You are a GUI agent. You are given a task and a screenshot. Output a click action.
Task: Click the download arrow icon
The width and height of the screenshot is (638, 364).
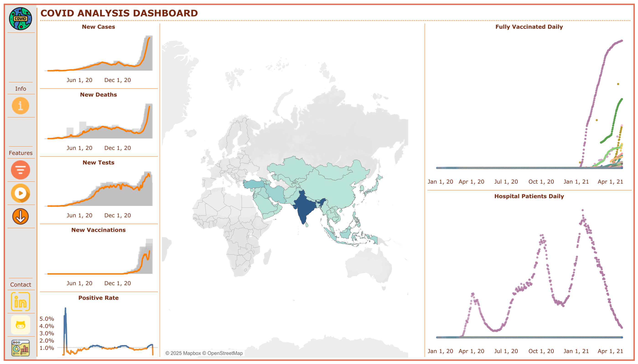pos(21,216)
